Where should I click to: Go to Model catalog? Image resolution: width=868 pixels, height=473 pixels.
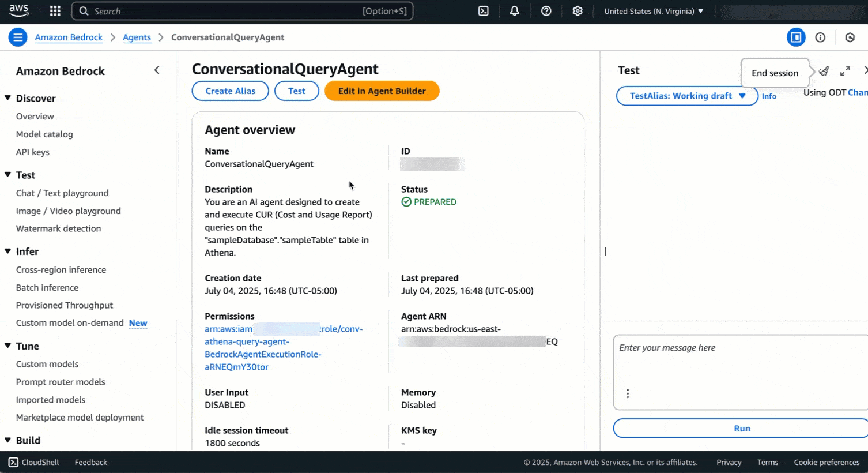coord(44,134)
